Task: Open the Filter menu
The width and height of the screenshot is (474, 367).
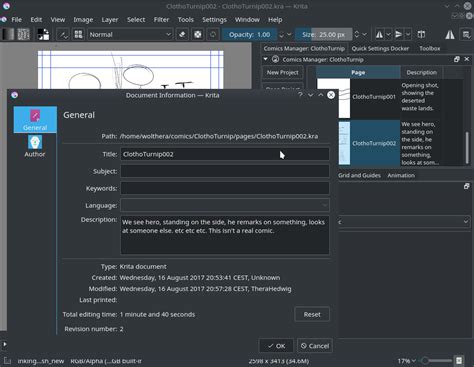Action: (x=161, y=20)
